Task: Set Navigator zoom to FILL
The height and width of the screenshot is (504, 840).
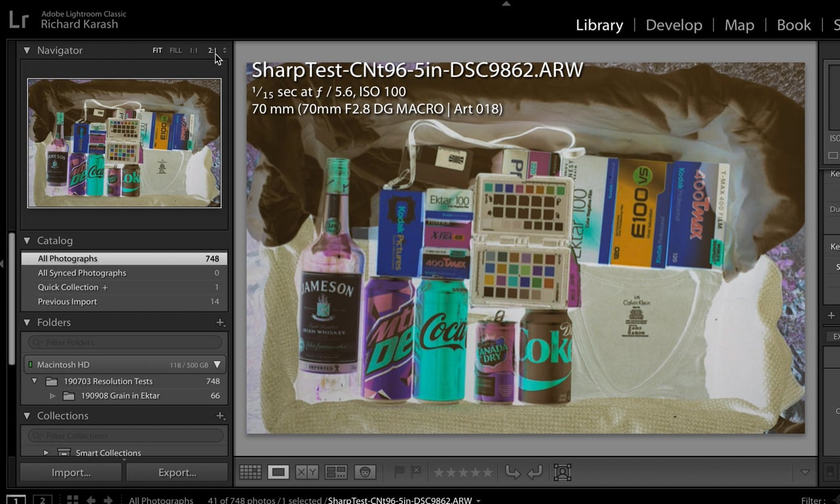Action: [176, 51]
